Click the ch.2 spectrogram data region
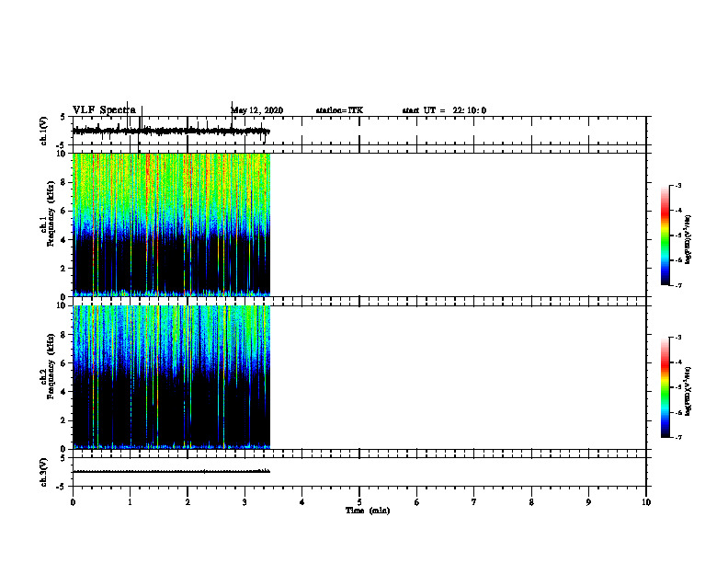Image resolution: width=728 pixels, height=563 pixels. point(171,377)
